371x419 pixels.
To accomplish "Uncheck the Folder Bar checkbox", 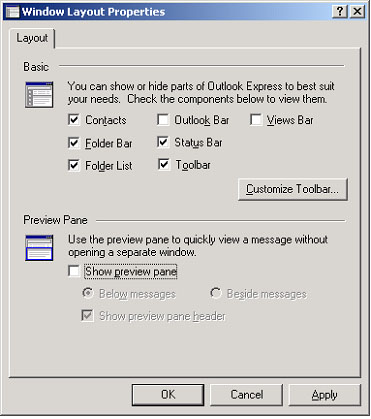I will coord(74,143).
